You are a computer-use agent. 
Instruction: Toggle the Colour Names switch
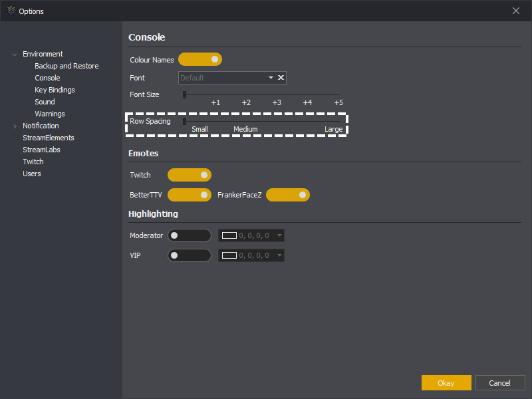200,59
